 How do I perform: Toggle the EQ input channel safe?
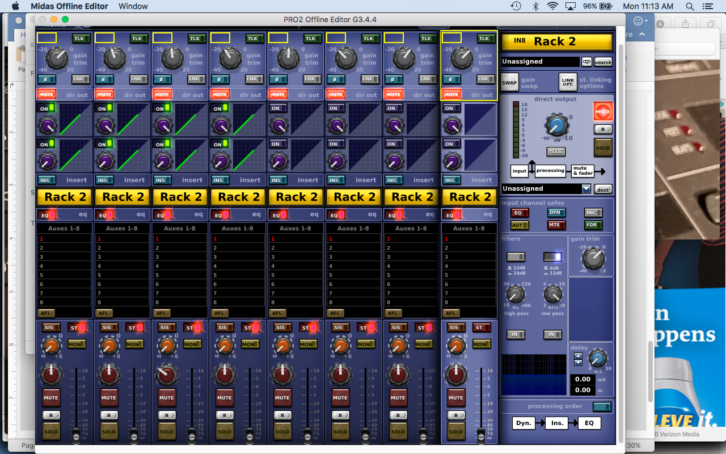coord(519,213)
